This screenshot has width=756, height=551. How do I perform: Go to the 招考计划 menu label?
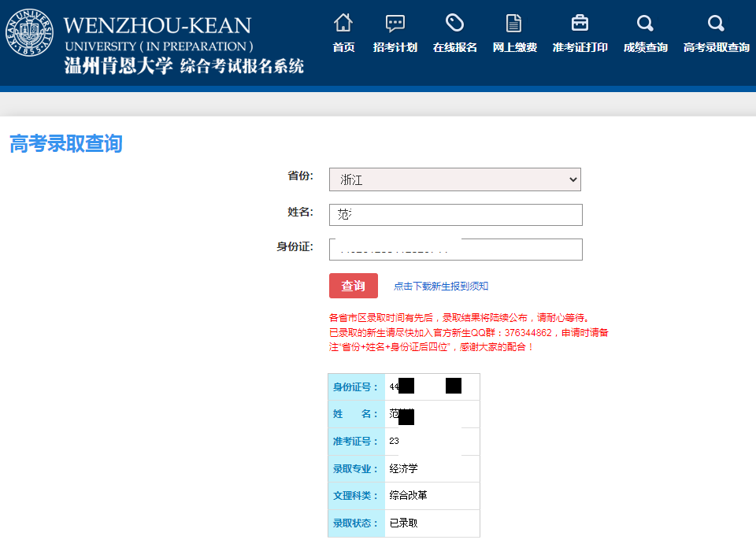point(395,48)
